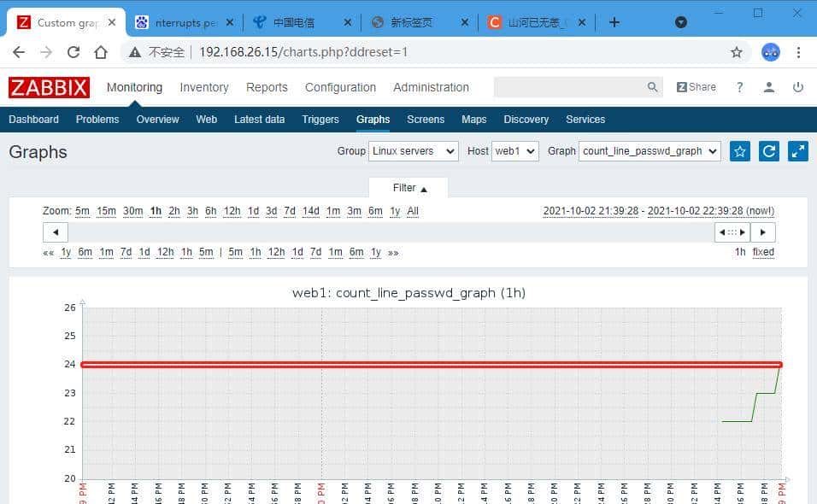The height and width of the screenshot is (504, 817).
Task: Open the Group dropdown showing Linux servers
Action: tap(413, 150)
